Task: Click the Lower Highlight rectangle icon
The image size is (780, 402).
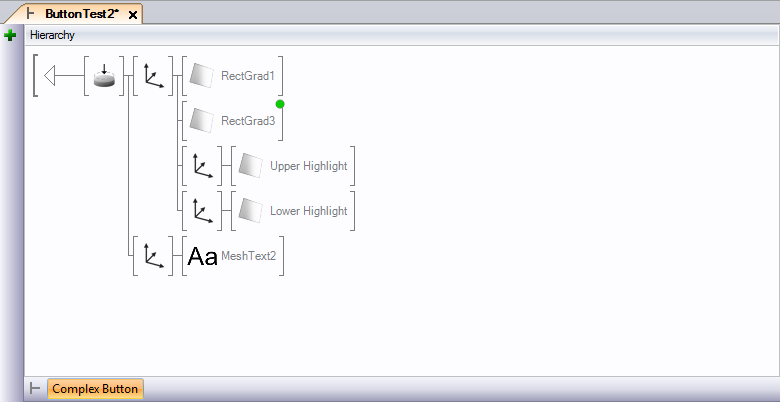Action: click(x=251, y=211)
